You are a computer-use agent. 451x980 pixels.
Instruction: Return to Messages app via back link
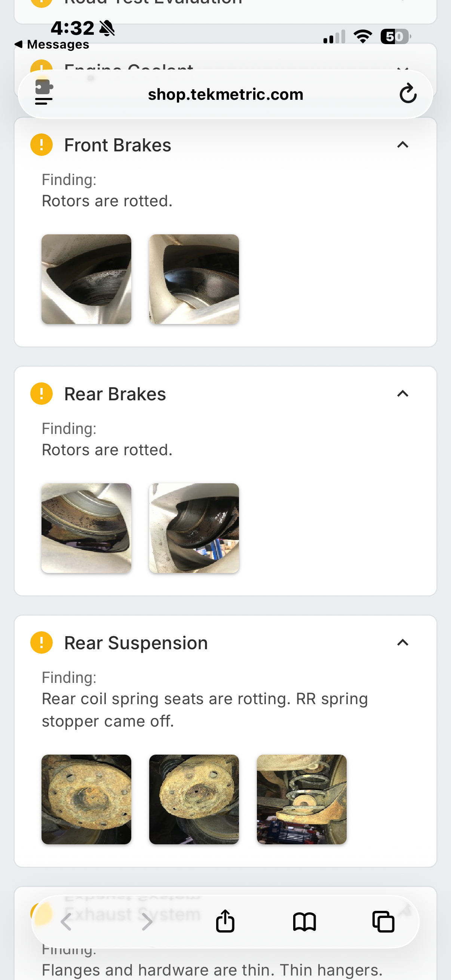coord(52,44)
